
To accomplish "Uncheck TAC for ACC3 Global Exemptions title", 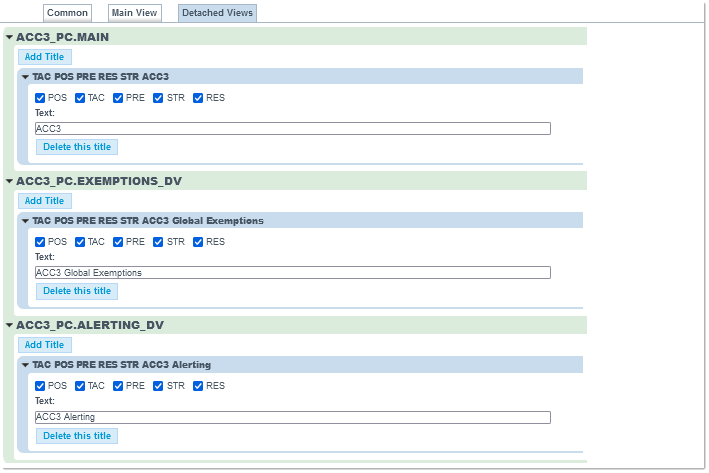I will (x=80, y=242).
